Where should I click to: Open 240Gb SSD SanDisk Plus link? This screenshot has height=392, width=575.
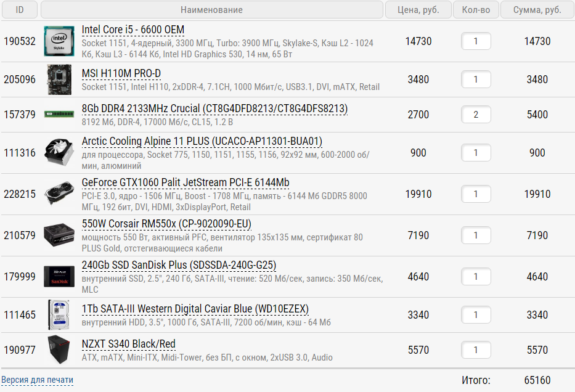179,265
